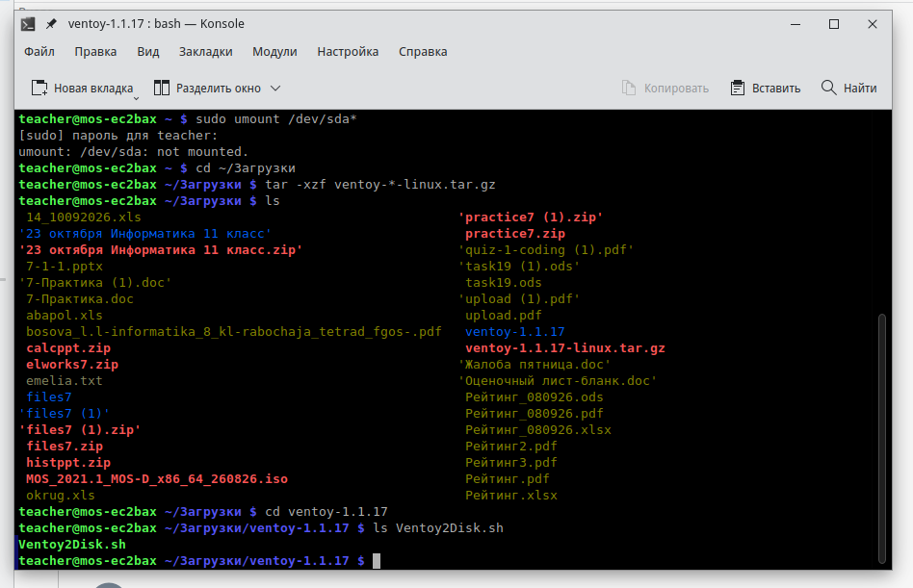This screenshot has height=588, width=913.
Task: Click the New tab icon
Action: [x=39, y=88]
